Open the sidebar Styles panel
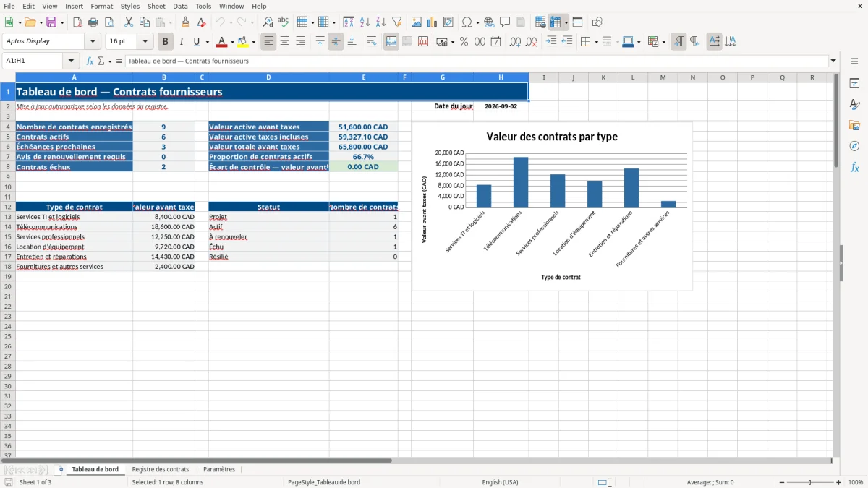 [x=854, y=104]
